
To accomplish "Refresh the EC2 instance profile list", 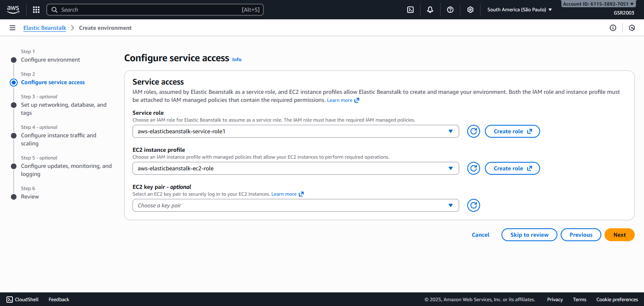I will tap(474, 168).
